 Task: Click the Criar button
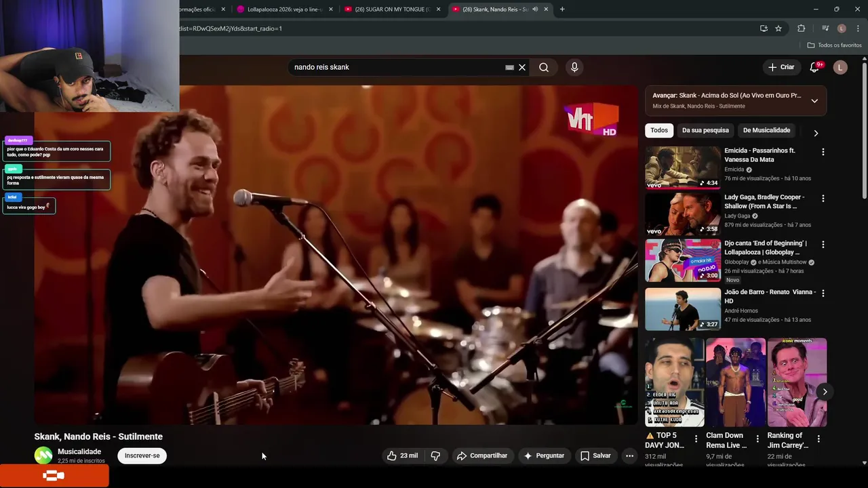(781, 67)
